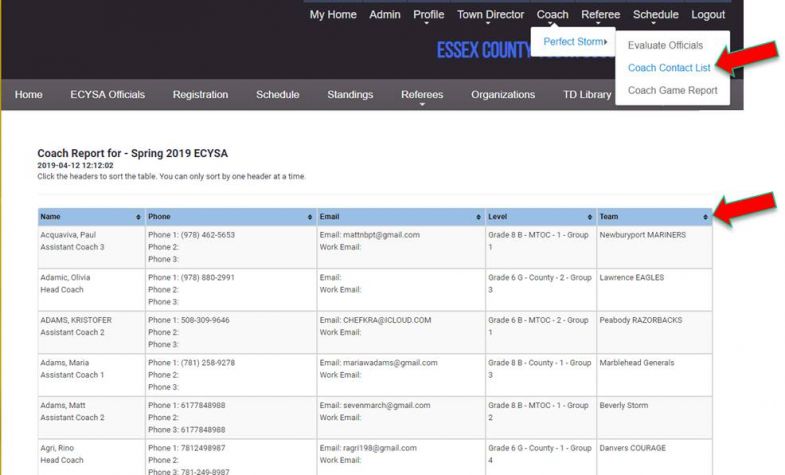Click the Coach Report for Spring 2019 heading

click(132, 153)
